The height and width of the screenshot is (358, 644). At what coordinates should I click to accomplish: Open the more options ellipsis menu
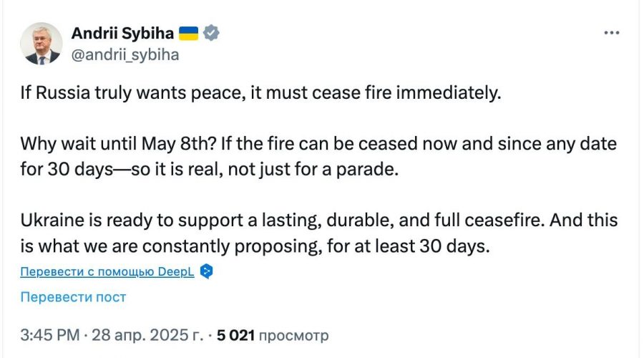click(612, 33)
